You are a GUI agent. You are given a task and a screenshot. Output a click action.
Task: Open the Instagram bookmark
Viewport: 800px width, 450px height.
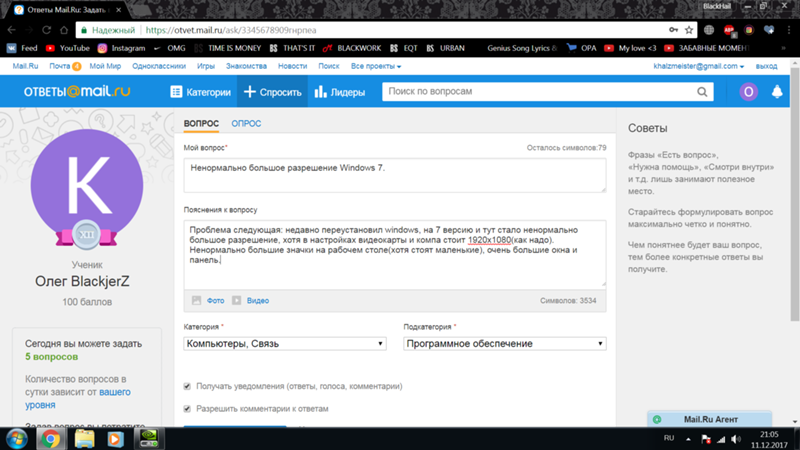point(121,48)
